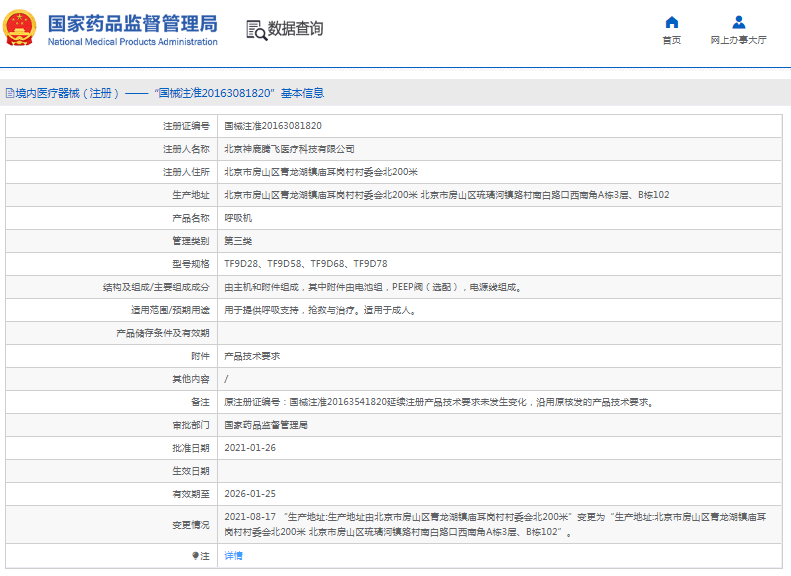
Task: Click the home house icon
Action: coord(671,22)
